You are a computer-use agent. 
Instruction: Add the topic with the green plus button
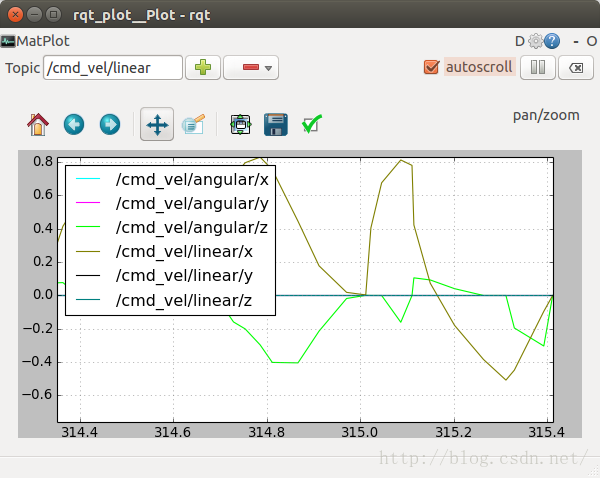(203, 67)
